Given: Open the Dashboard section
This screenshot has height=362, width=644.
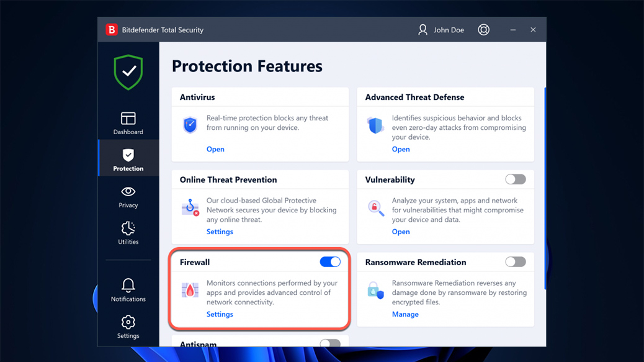Looking at the screenshot, I should coord(128,123).
